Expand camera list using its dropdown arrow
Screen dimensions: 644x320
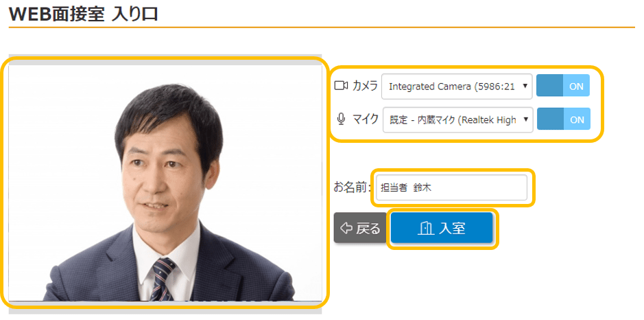525,87
